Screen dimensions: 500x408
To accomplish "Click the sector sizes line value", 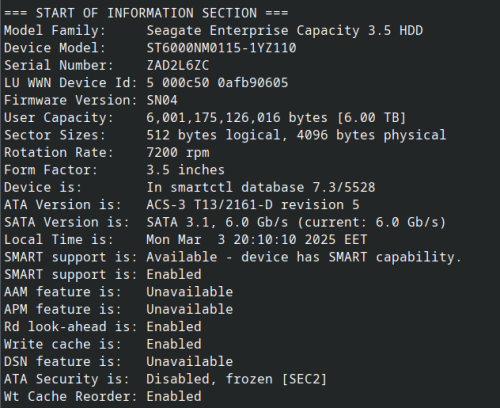I will (296, 135).
